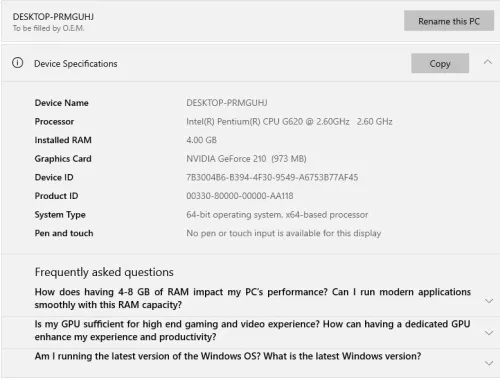
Task: Select Graphics Card value NVIDIA GeForce 210
Action: coord(246,159)
